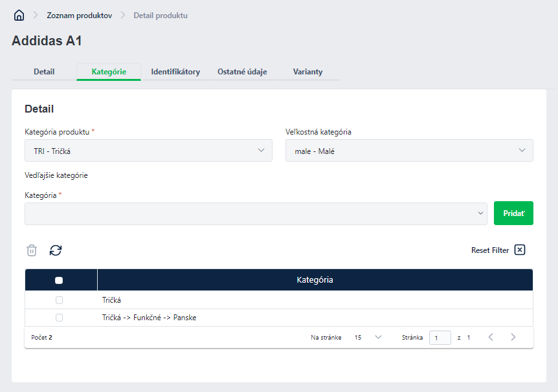Screen dimensions: 558x392
Task: Select Tričká -> Funkčné -> Panske row text
Action: (149, 318)
